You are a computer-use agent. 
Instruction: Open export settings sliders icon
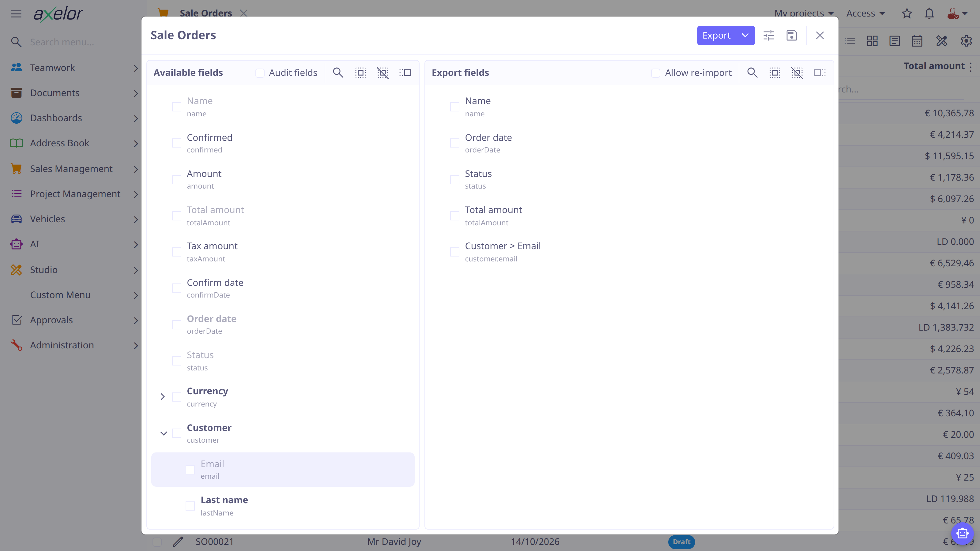769,36
